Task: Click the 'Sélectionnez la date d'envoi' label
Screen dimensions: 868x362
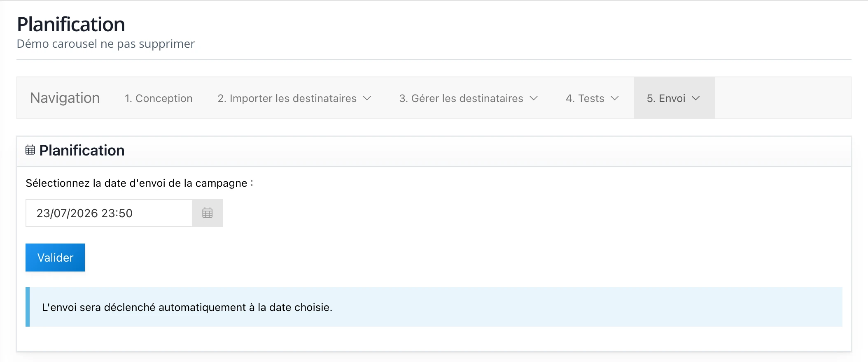Action: click(140, 183)
